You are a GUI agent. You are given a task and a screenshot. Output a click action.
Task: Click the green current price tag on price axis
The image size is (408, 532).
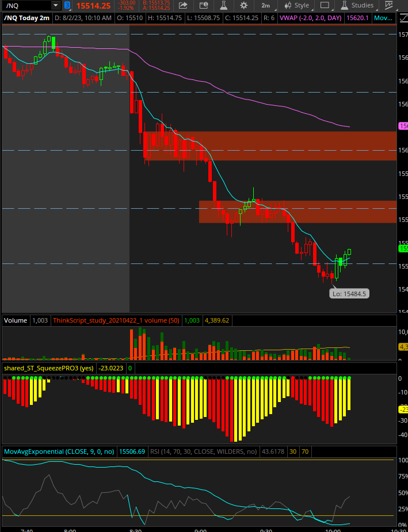tap(403, 248)
